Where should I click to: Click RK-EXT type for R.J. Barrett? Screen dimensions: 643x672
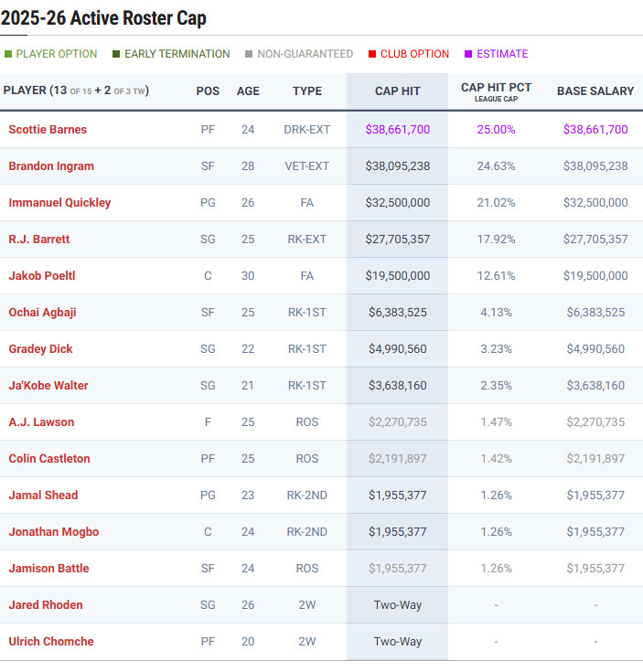pos(307,240)
